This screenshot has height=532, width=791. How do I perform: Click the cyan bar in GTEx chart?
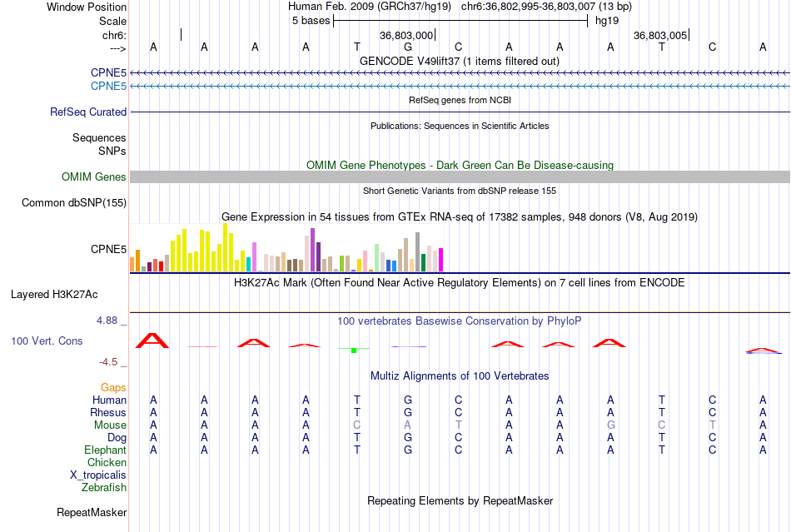[249, 265]
